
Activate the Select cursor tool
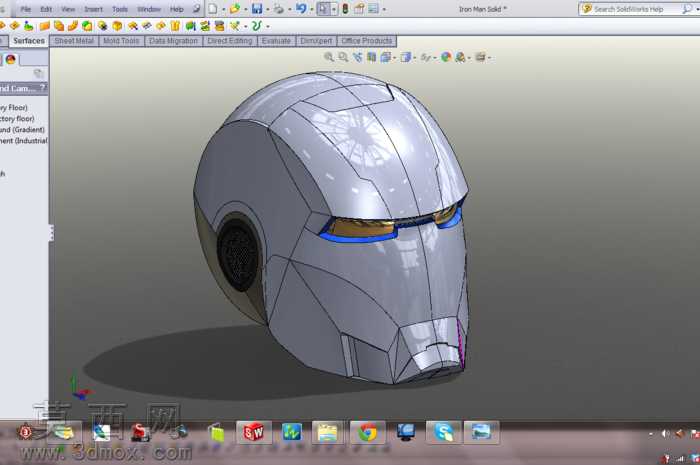(323, 8)
